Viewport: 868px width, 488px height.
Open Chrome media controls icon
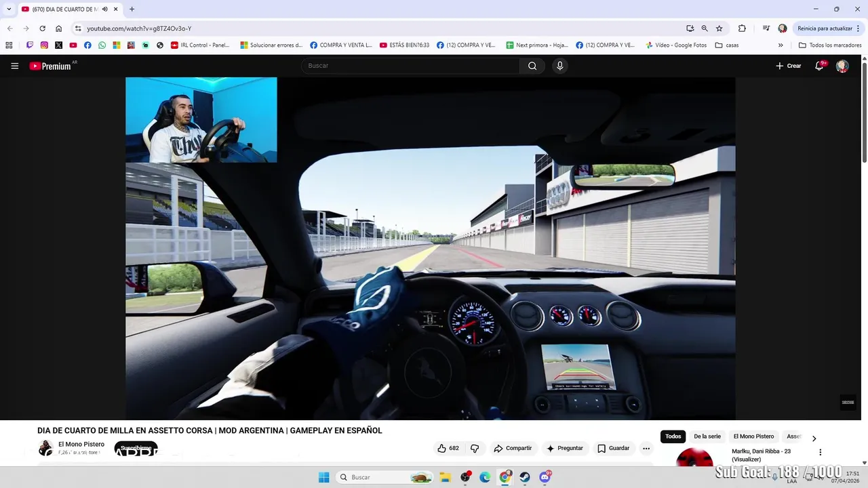(x=766, y=28)
